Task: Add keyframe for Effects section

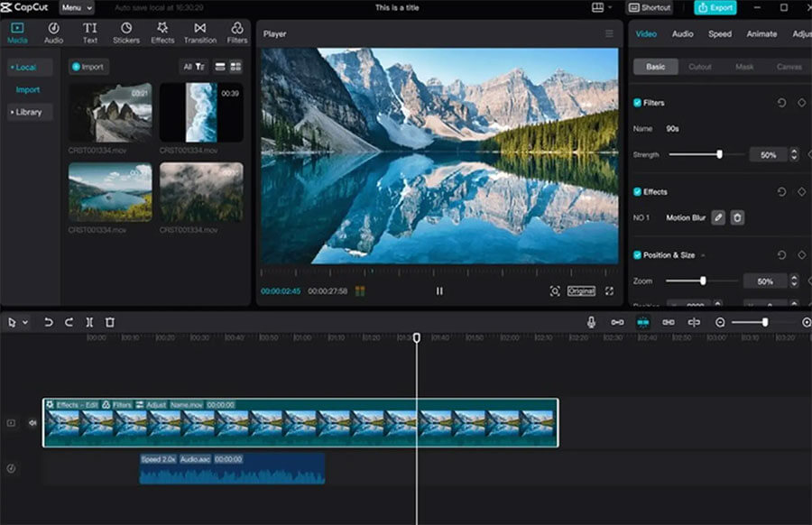Action: [802, 191]
